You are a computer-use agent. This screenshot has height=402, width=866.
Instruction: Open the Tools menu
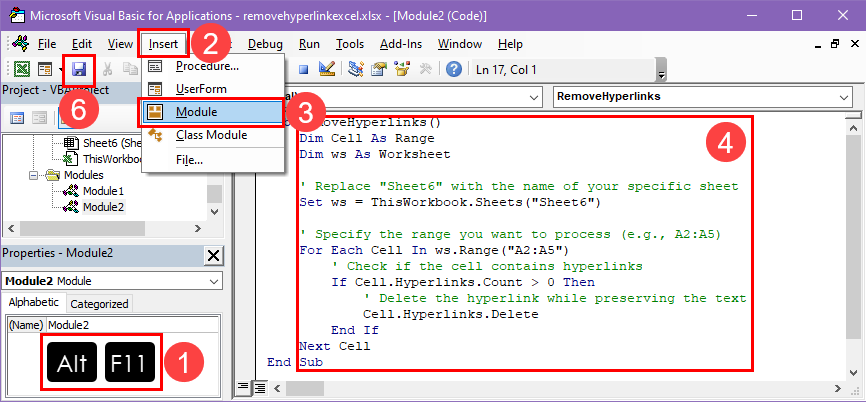[x=350, y=44]
